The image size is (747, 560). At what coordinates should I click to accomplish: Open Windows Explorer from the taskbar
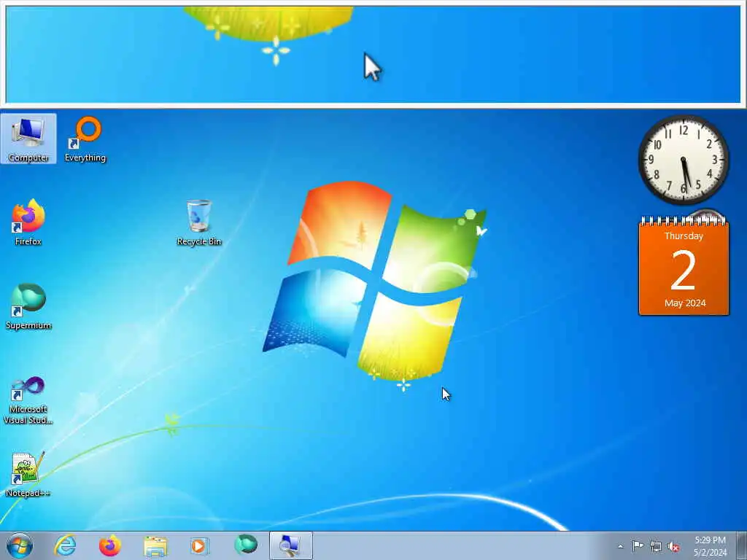tap(155, 545)
